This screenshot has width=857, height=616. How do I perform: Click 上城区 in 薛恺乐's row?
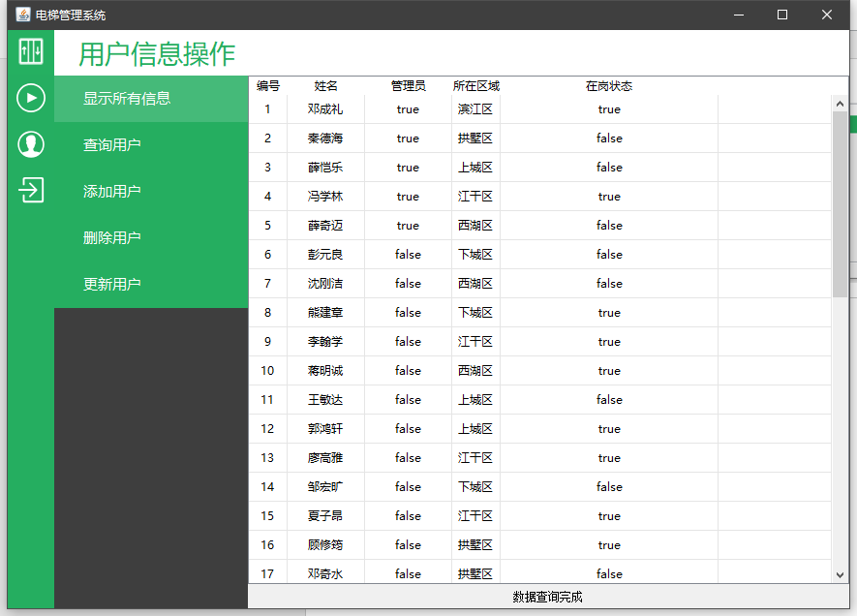[476, 168]
